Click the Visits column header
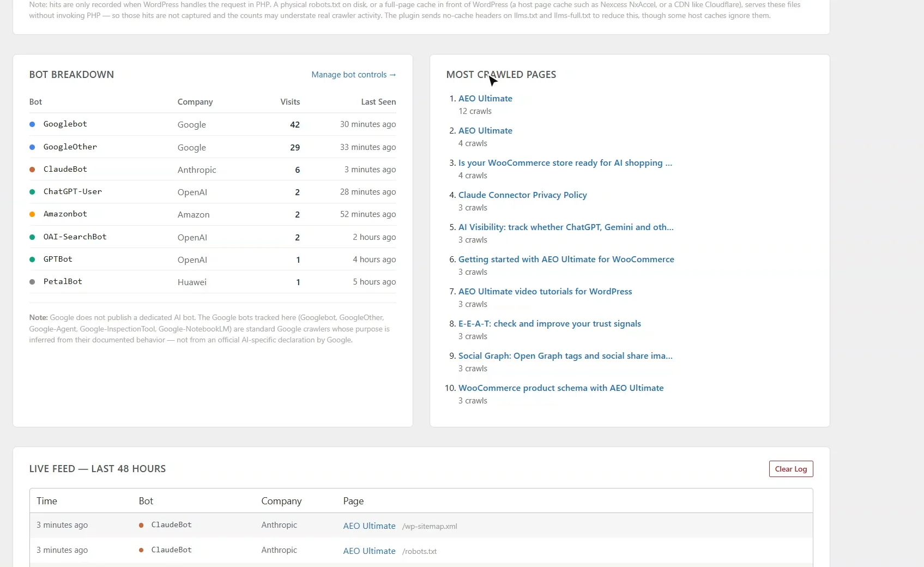 (290, 102)
